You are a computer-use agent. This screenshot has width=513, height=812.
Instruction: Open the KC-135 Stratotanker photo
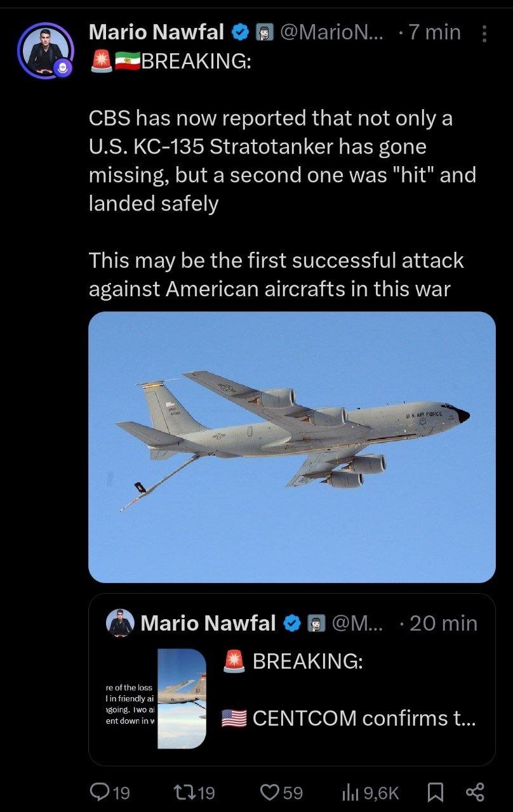(291, 447)
